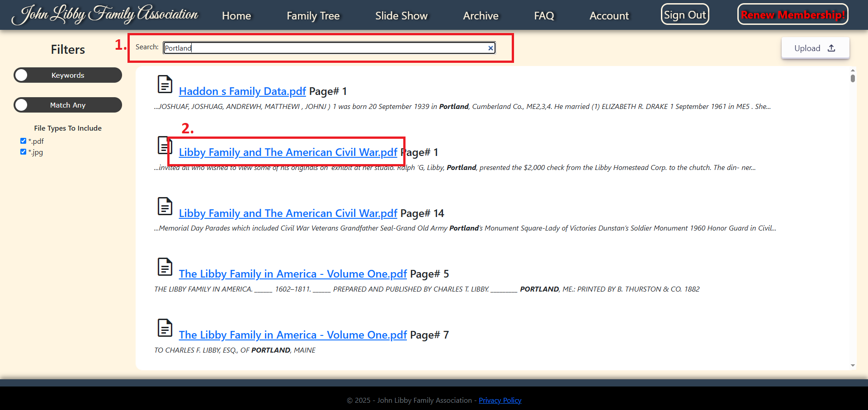Open the Archive page
The height and width of the screenshot is (410, 868).
(x=481, y=16)
